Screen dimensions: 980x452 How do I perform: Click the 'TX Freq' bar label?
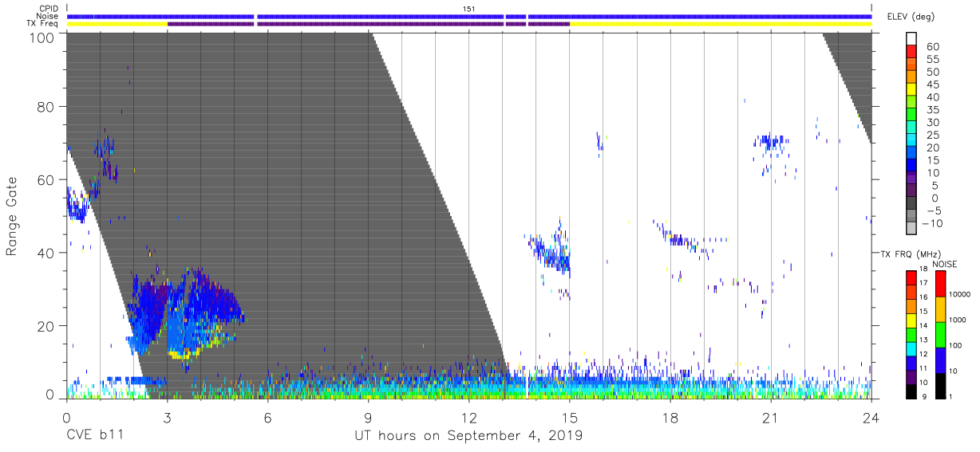coord(43,24)
